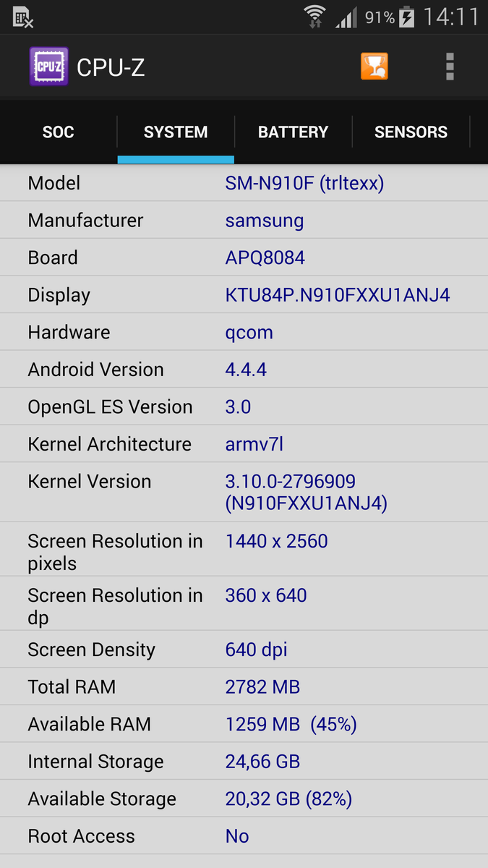Select the SYSTEM tab
This screenshot has height=868, width=488.
tap(176, 132)
